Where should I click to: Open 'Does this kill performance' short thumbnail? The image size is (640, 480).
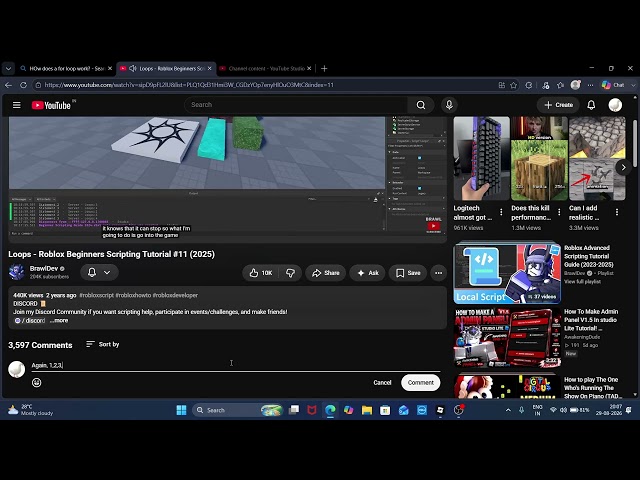click(x=539, y=158)
